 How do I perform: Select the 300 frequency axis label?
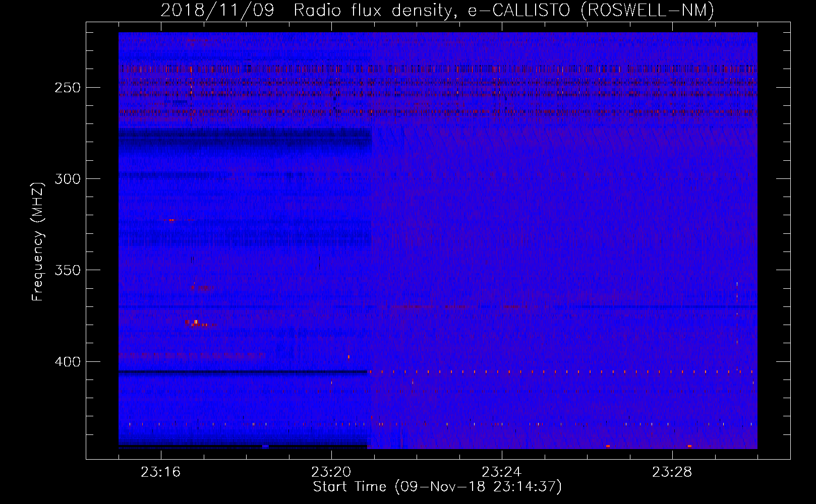click(68, 179)
